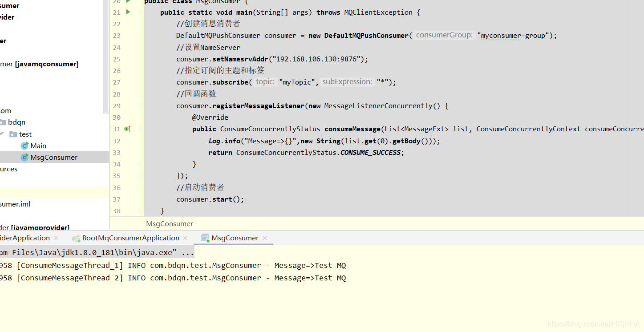Click the ConsumeMessageThread_1 console log line

point(173,266)
